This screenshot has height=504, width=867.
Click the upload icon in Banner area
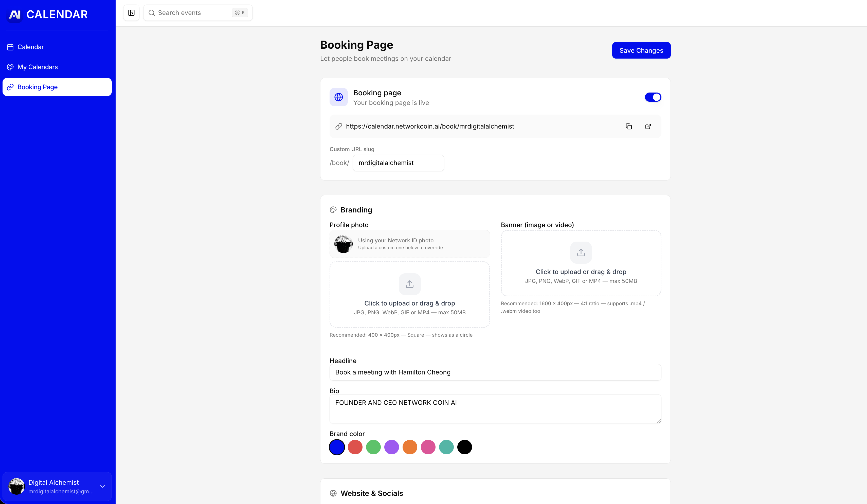coord(581,252)
